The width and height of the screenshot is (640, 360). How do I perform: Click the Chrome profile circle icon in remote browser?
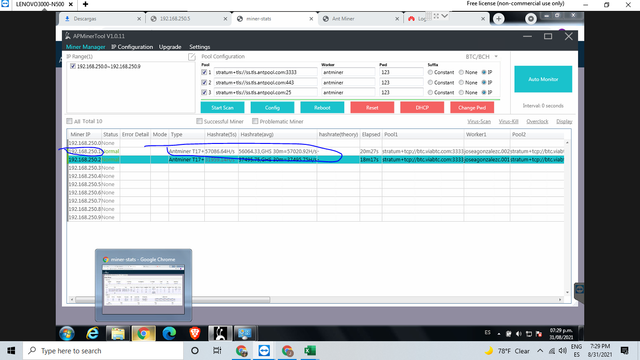point(531,18)
